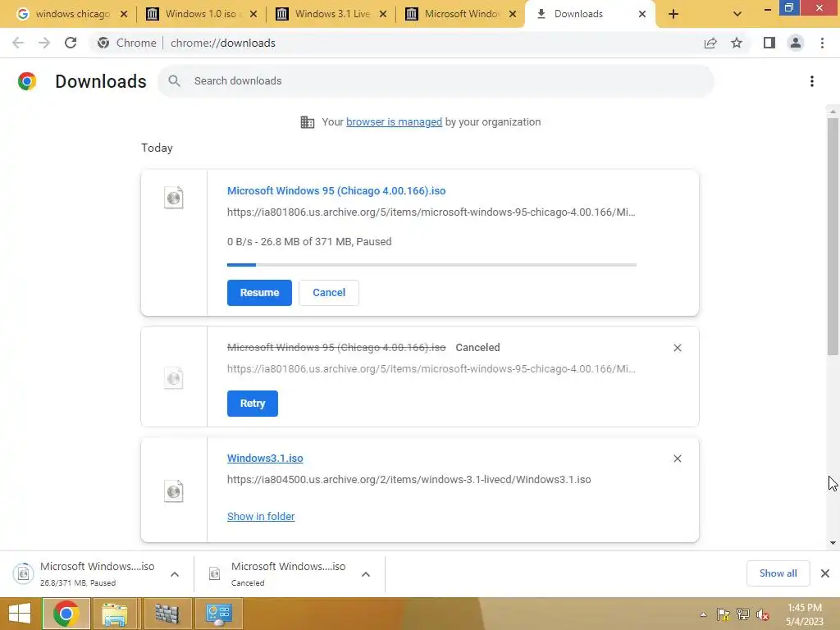Click the taskbar clock showing 1:45 PM
The height and width of the screenshot is (630, 840).
(x=804, y=614)
